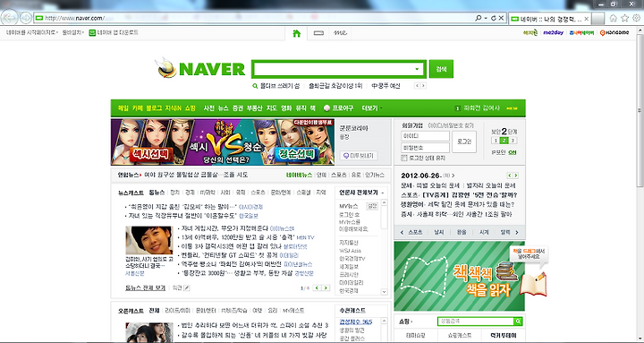Open 블로그 in the green navigation bar
This screenshot has height=343, width=644.
pyautogui.click(x=154, y=108)
